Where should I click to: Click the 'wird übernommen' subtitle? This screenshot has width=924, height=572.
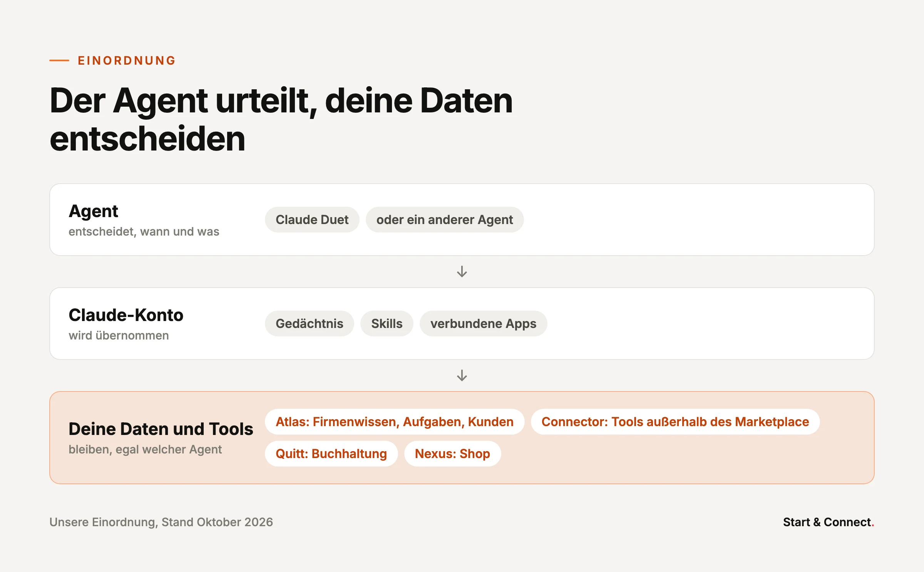pyautogui.click(x=119, y=335)
